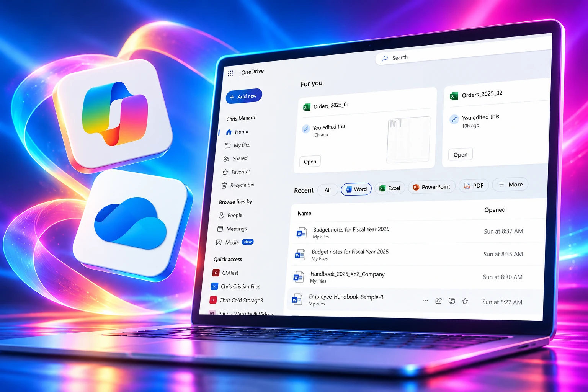
Task: Open Favorites in sidebar
Action: [x=241, y=172]
